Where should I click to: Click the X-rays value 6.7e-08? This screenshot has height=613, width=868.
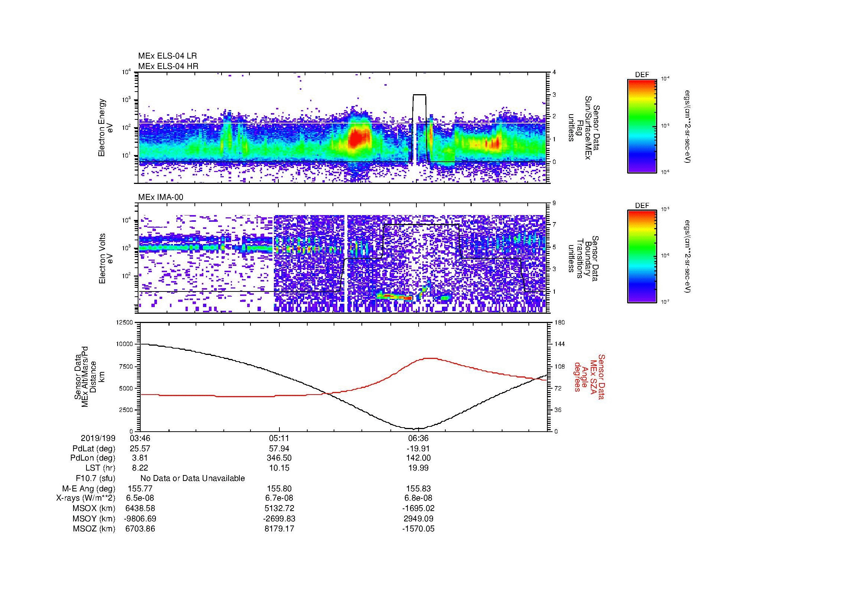pos(279,498)
